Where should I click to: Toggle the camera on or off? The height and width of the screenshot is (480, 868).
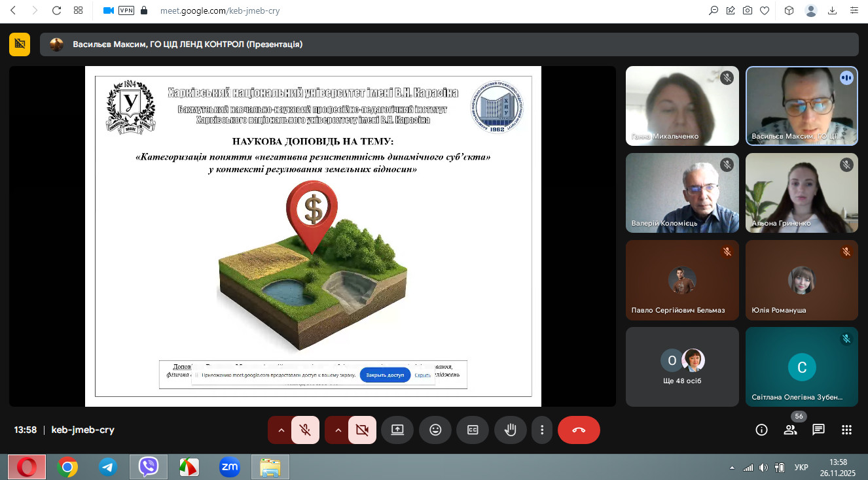pyautogui.click(x=362, y=430)
